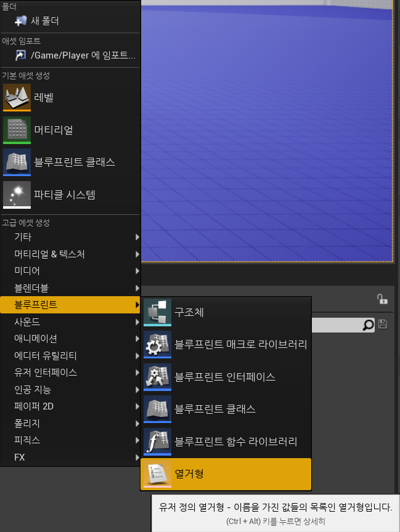400x532 pixels.
Task: Open the 미디어 menu category
Action: coord(70,271)
